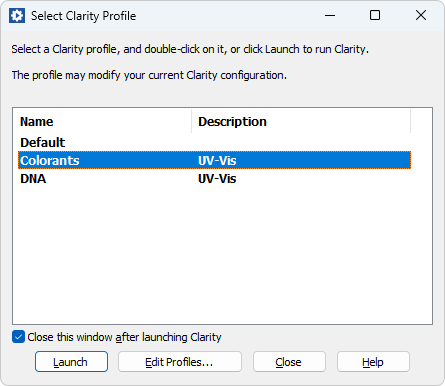This screenshot has height=386, width=445.
Task: Uncheck Close this window after launching Clarity
Action: 18,337
